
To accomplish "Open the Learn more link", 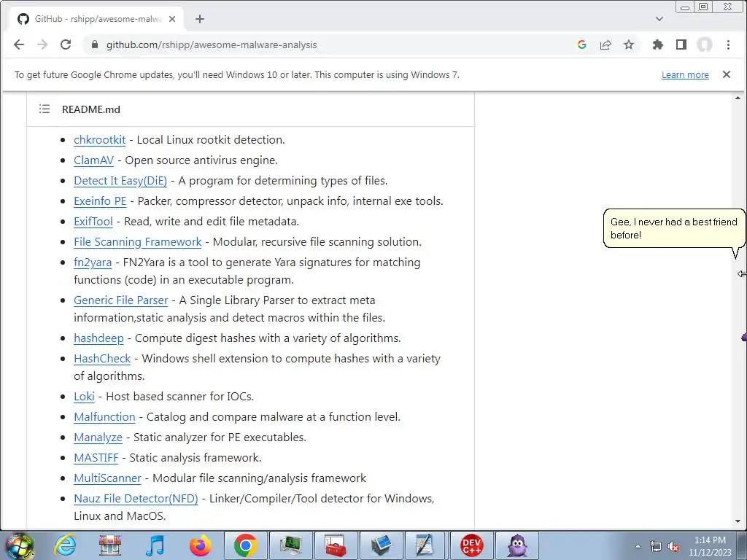I will (685, 75).
